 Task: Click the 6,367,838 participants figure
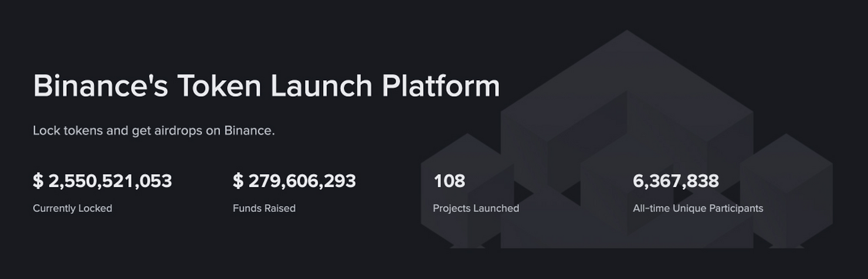coord(676,181)
